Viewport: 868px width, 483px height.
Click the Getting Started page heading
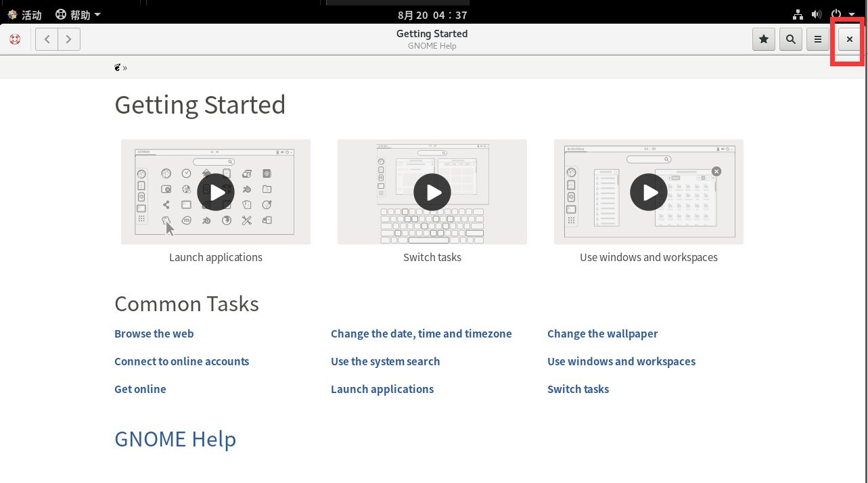tap(200, 105)
